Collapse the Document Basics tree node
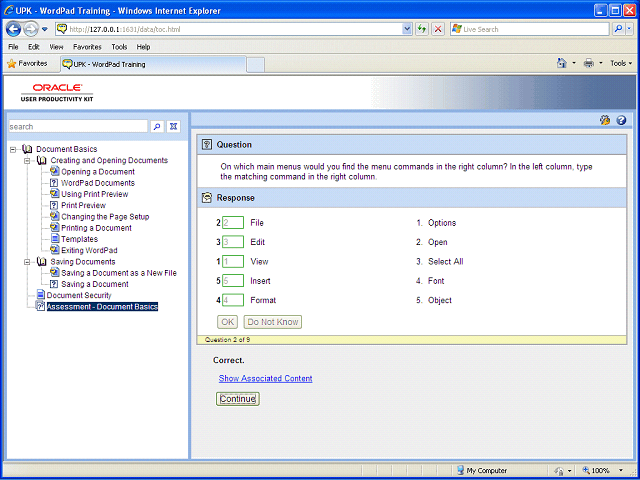The image size is (640, 480). coord(13,149)
